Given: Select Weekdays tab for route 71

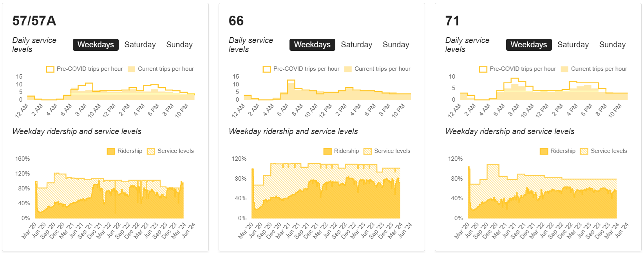Looking at the screenshot, I should [528, 45].
